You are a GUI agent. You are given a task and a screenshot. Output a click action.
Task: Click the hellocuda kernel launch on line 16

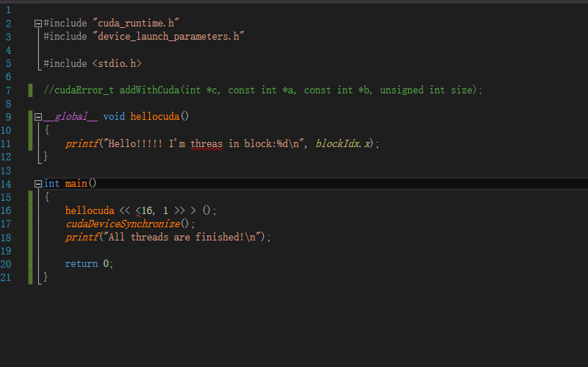coord(90,210)
